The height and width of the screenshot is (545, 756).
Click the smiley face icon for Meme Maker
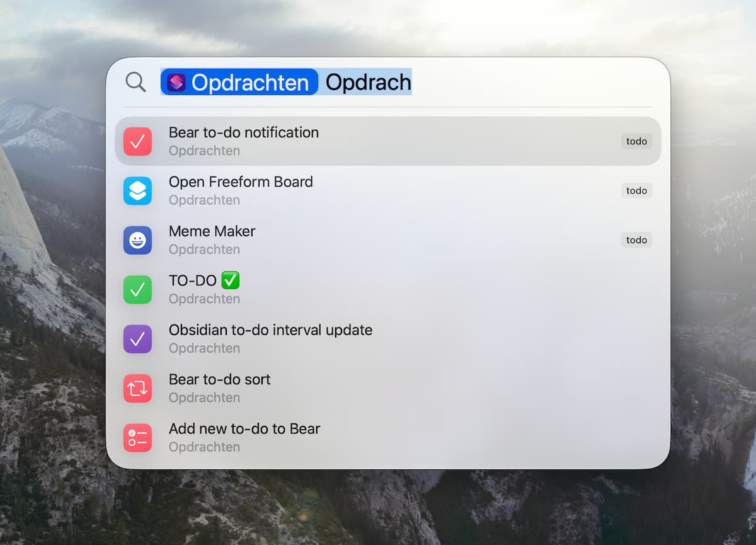137,240
